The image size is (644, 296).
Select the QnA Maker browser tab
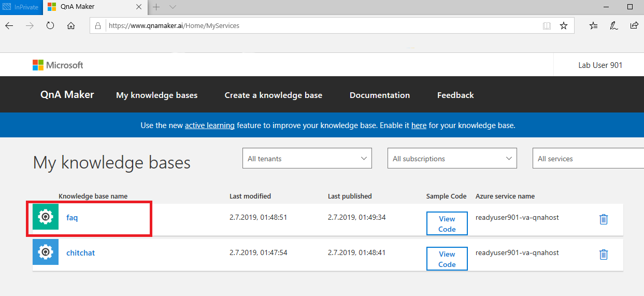(95, 7)
